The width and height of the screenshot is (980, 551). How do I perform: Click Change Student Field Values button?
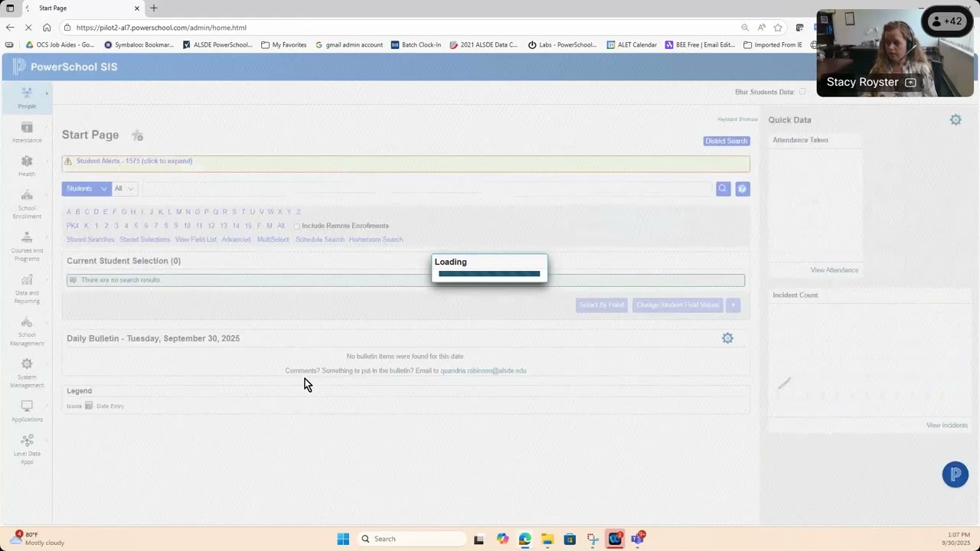[678, 305]
